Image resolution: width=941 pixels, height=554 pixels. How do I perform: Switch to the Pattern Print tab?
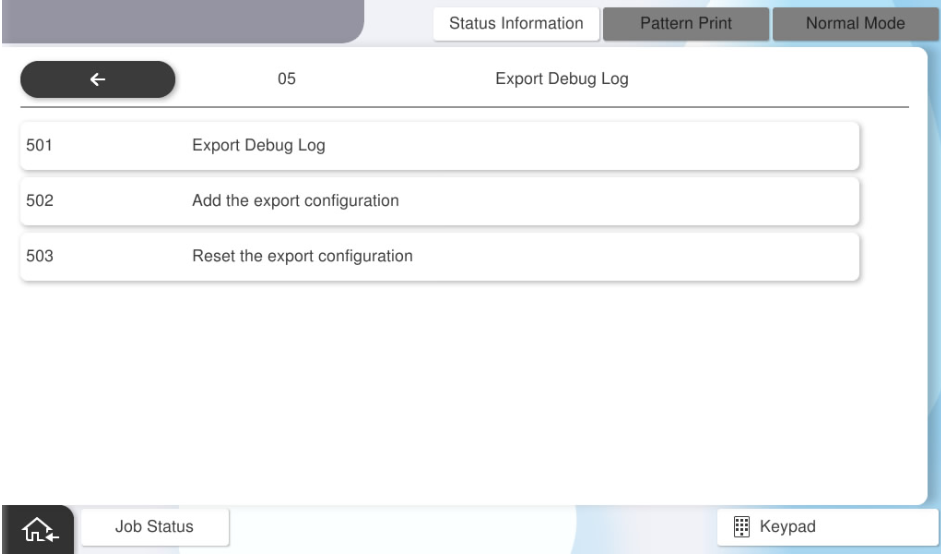click(x=685, y=23)
